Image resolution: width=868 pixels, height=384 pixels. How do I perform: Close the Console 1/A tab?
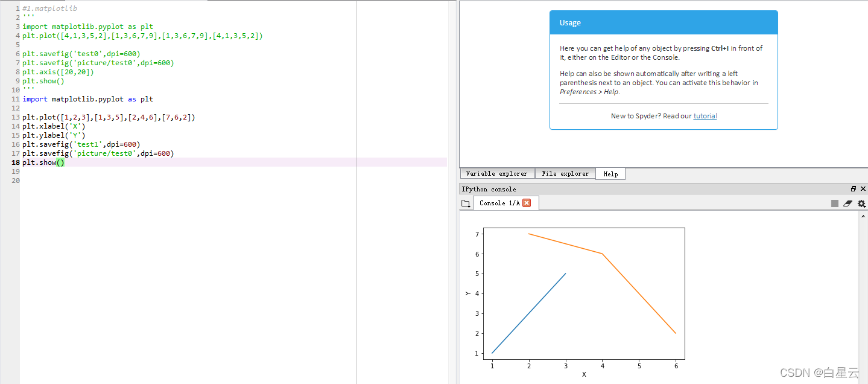(526, 203)
